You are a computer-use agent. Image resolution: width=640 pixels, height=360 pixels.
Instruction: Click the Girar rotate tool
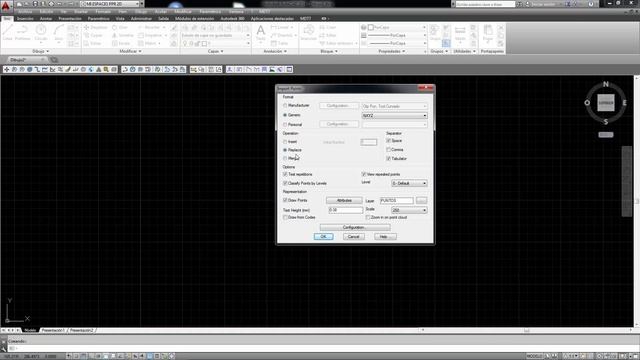(x=120, y=27)
